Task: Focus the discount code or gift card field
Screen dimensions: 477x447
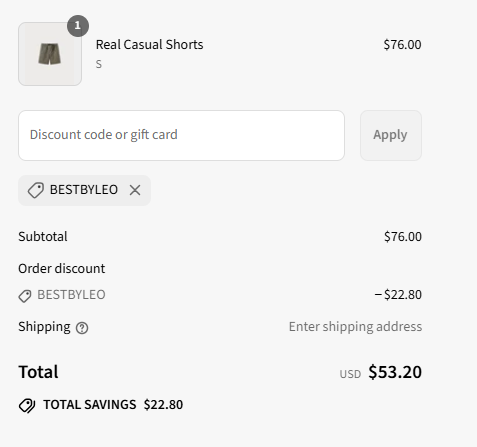Action: pyautogui.click(x=181, y=135)
